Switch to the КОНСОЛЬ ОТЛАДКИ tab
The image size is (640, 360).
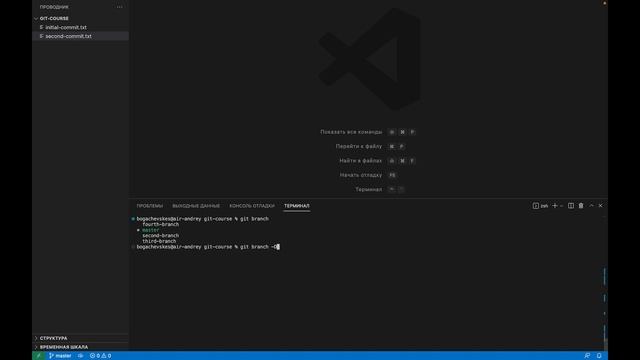(x=252, y=206)
